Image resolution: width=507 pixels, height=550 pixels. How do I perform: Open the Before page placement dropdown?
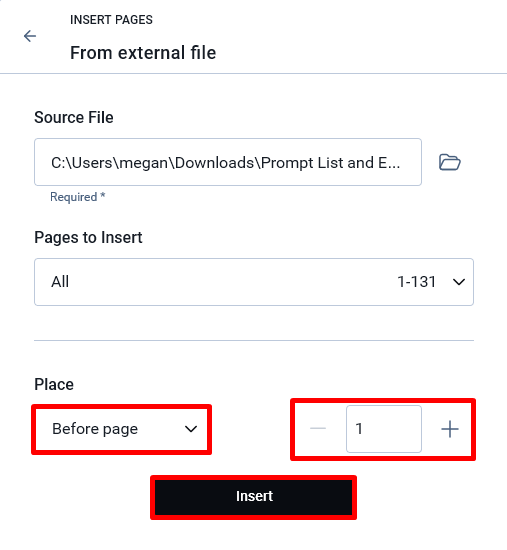coord(121,429)
